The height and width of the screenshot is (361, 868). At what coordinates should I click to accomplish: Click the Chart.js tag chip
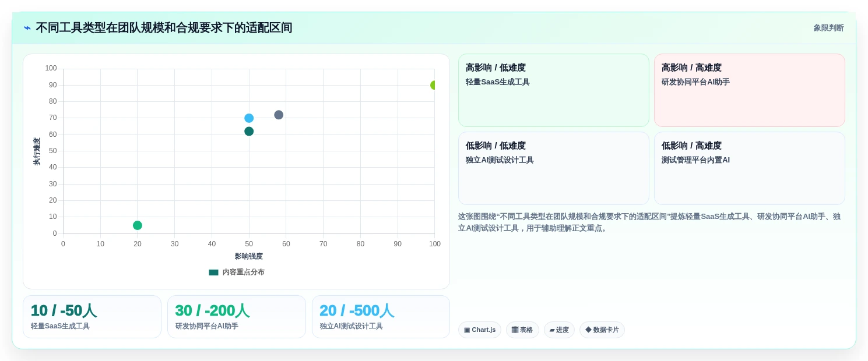point(480,330)
